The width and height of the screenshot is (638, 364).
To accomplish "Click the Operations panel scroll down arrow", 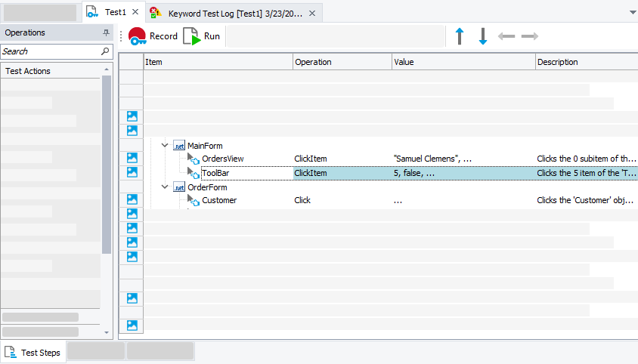I will [x=107, y=332].
